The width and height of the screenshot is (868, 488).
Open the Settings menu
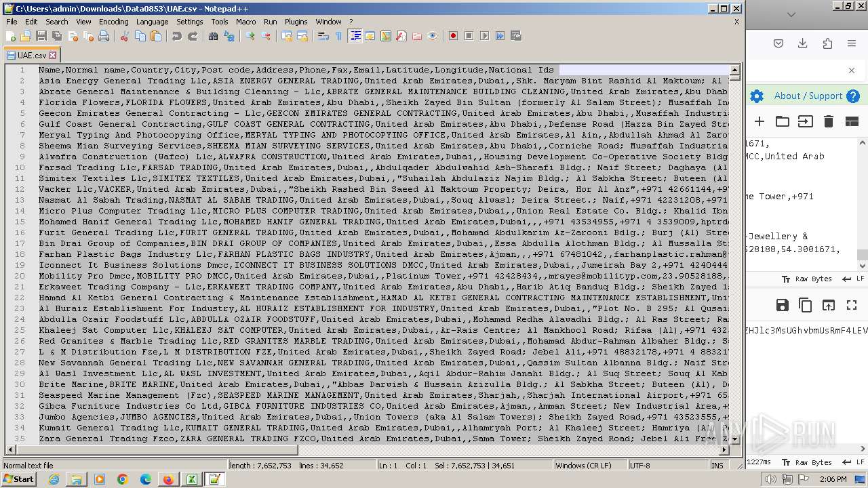(x=190, y=22)
